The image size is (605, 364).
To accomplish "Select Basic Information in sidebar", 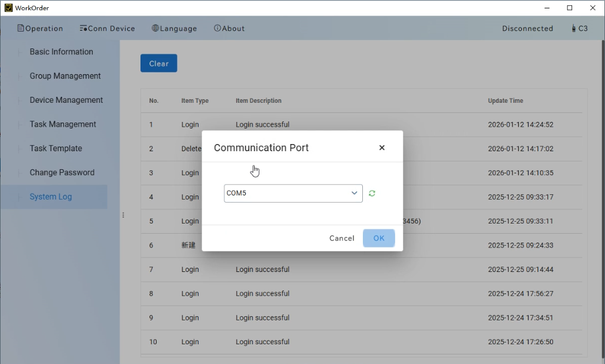I will click(x=61, y=52).
